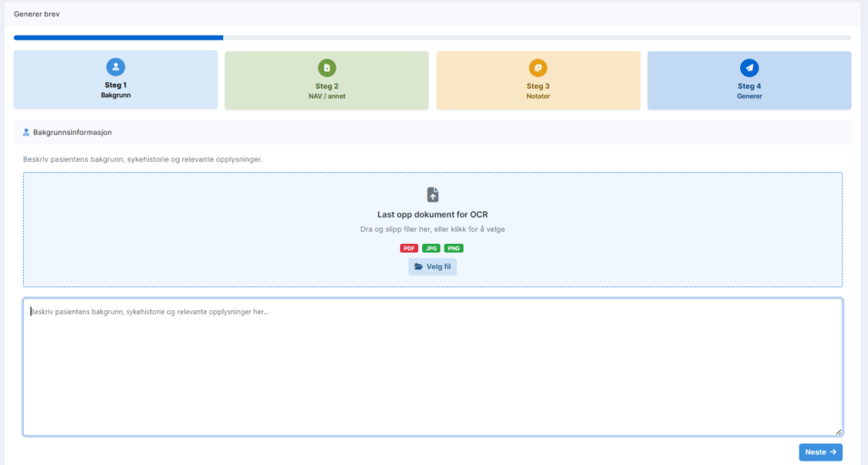Viewport: 868px width, 465px height.
Task: Click the person icon in Steg 1 card
Action: [115, 68]
